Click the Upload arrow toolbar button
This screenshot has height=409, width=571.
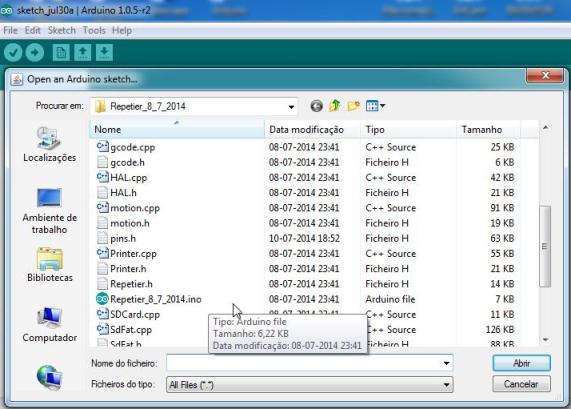(x=35, y=53)
